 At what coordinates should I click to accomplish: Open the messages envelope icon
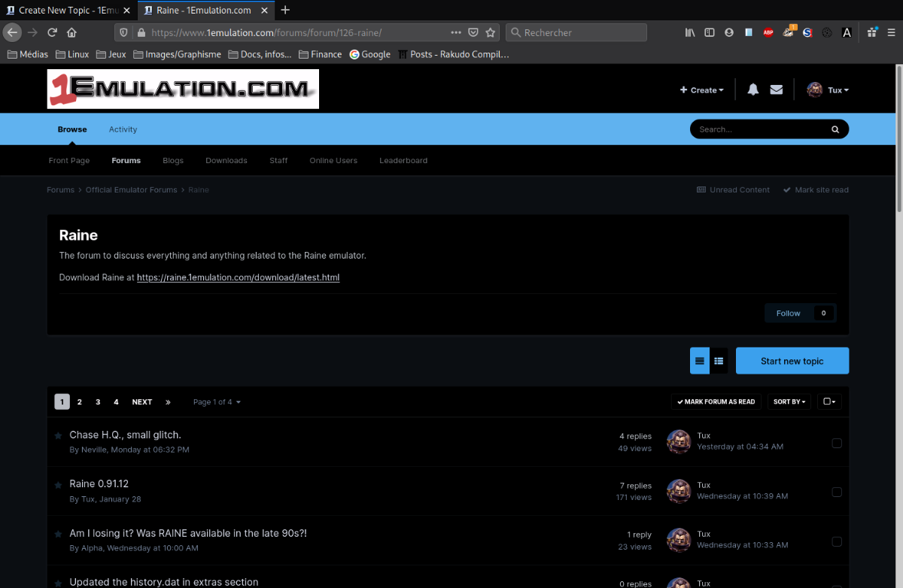coord(777,89)
